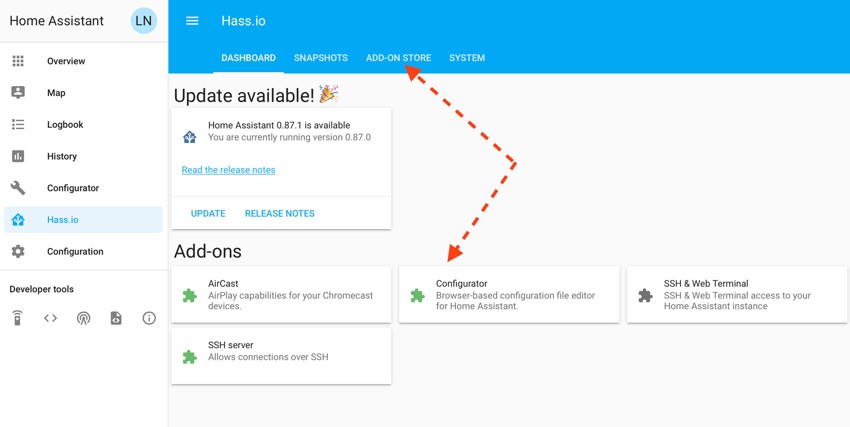Image resolution: width=850 pixels, height=427 pixels.
Task: Follow the Read the release notes link
Action: click(228, 170)
